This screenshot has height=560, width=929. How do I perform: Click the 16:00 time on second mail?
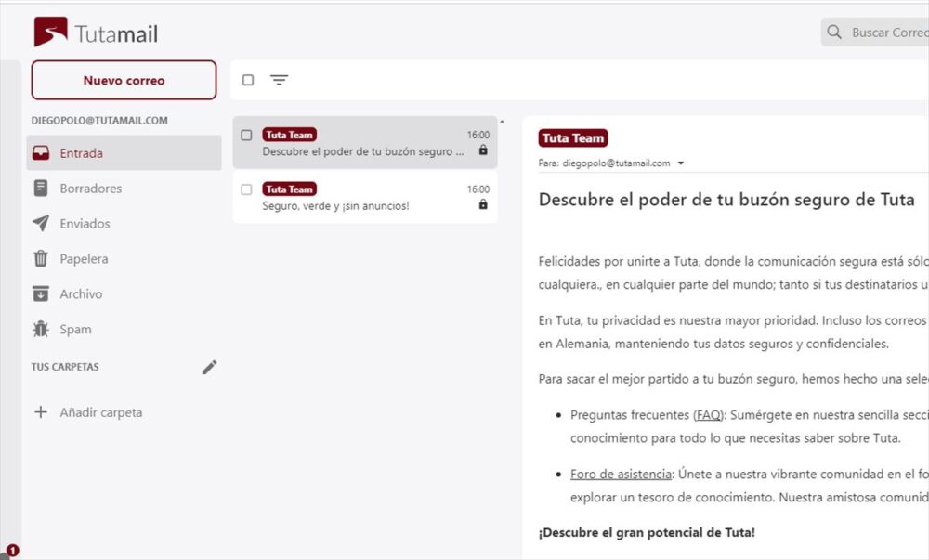click(x=478, y=189)
